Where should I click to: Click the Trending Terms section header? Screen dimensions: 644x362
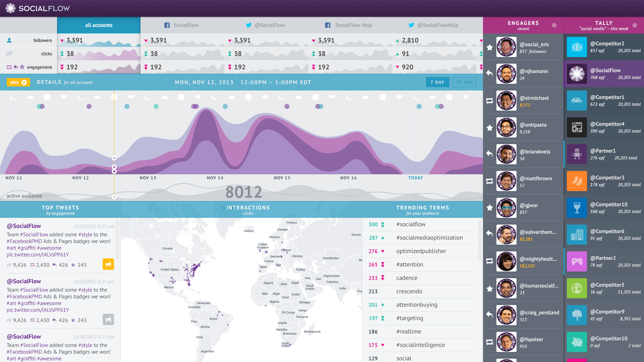tap(423, 210)
